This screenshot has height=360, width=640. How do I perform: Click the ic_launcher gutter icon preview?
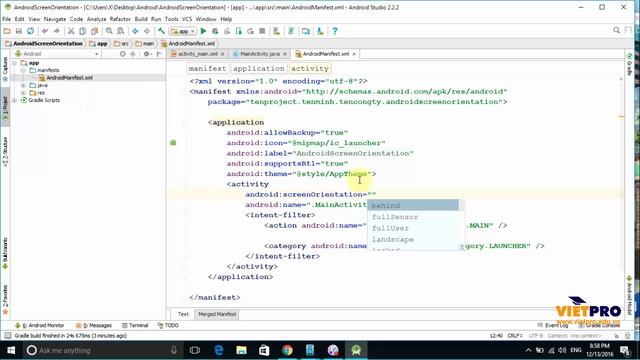[173, 143]
